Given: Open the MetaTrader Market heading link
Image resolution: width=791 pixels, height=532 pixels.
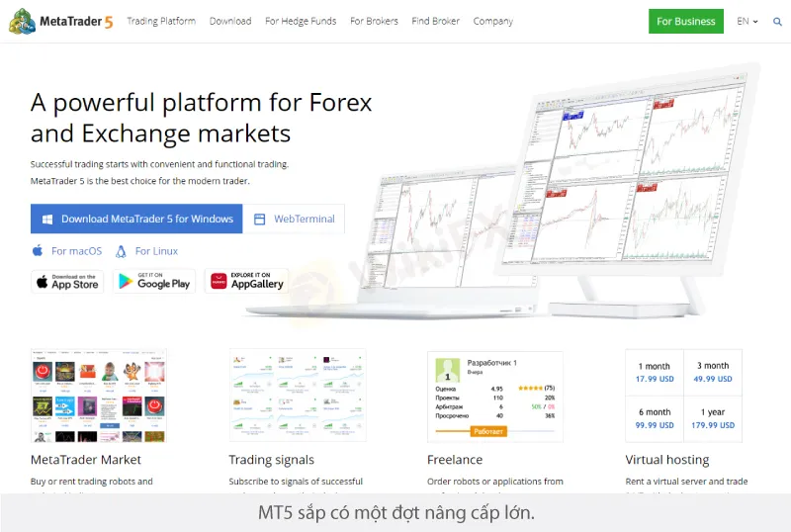Looking at the screenshot, I should (86, 460).
